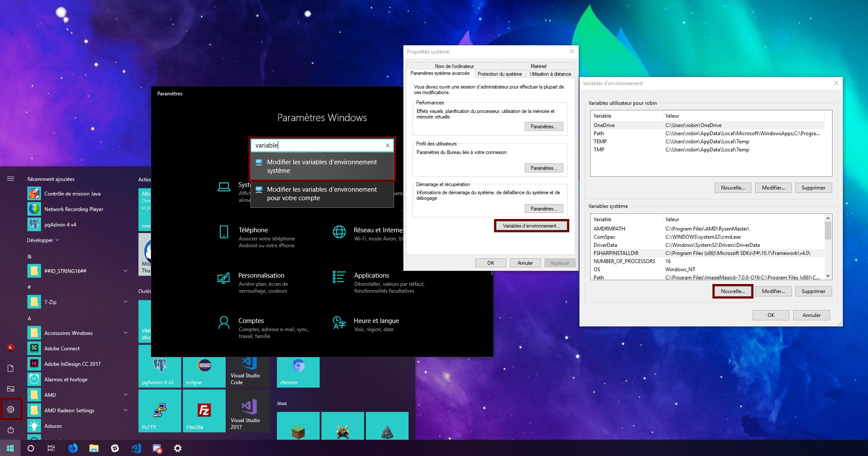Click the Power icon in Start menu
Viewport: 868px width, 456px height.
(11, 430)
